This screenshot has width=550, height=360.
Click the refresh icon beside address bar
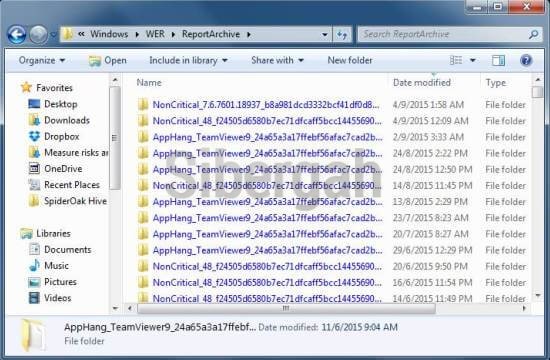pyautogui.click(x=342, y=34)
